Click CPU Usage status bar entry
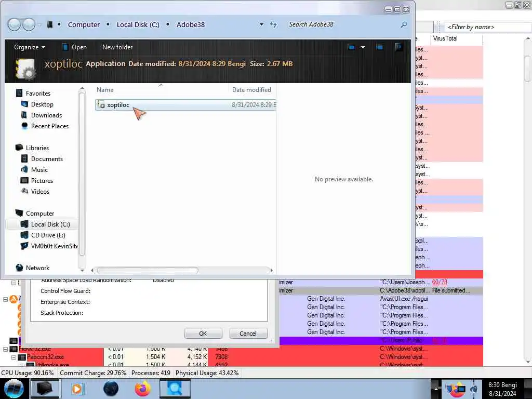This screenshot has width=532, height=399. click(28, 373)
